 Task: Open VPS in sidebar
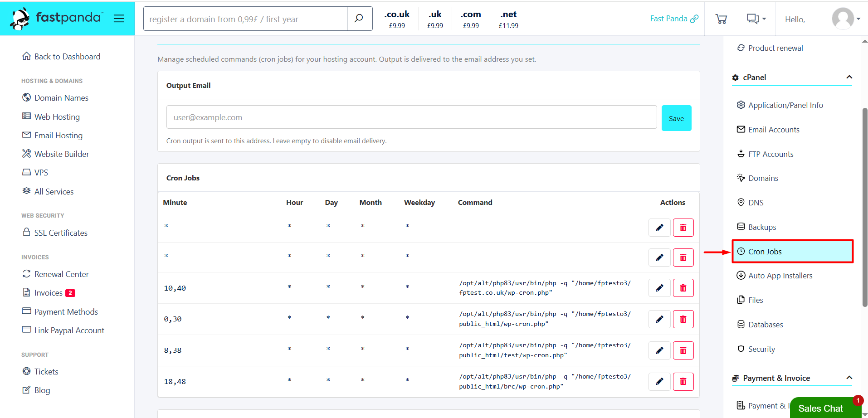tap(35, 172)
